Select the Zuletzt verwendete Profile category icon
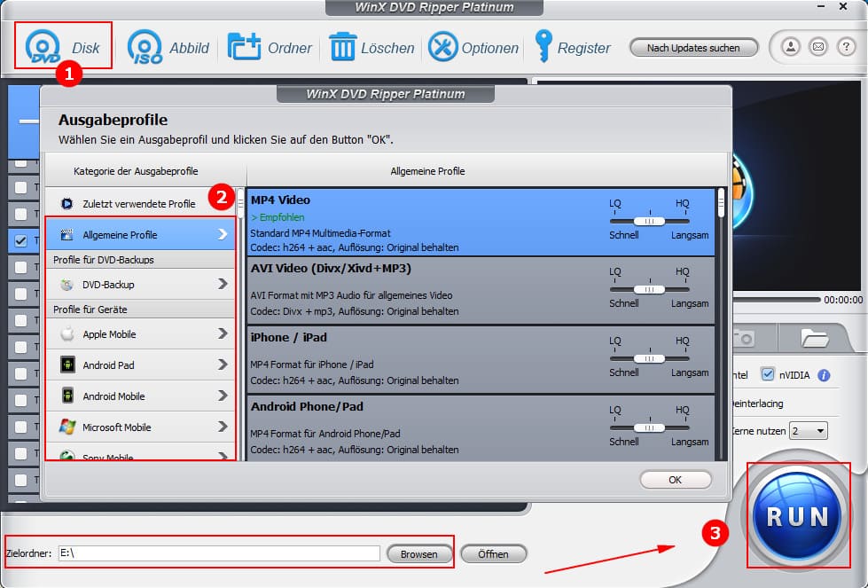 coord(67,204)
